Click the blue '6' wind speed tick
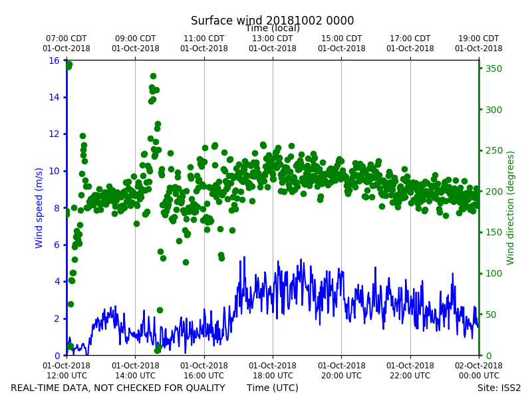The image size is (532, 399). pyautogui.click(x=57, y=245)
